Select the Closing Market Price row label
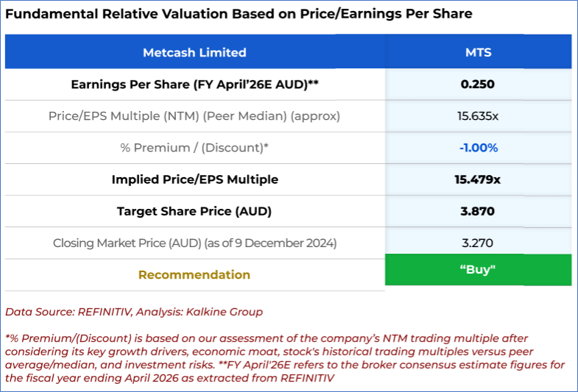This screenshot has height=392, width=578. pyautogui.click(x=194, y=243)
